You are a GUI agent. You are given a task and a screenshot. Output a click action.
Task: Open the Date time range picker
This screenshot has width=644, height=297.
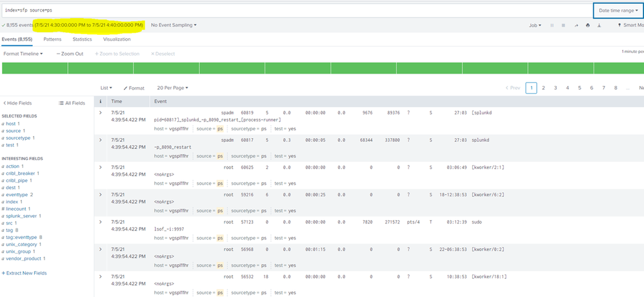point(618,10)
